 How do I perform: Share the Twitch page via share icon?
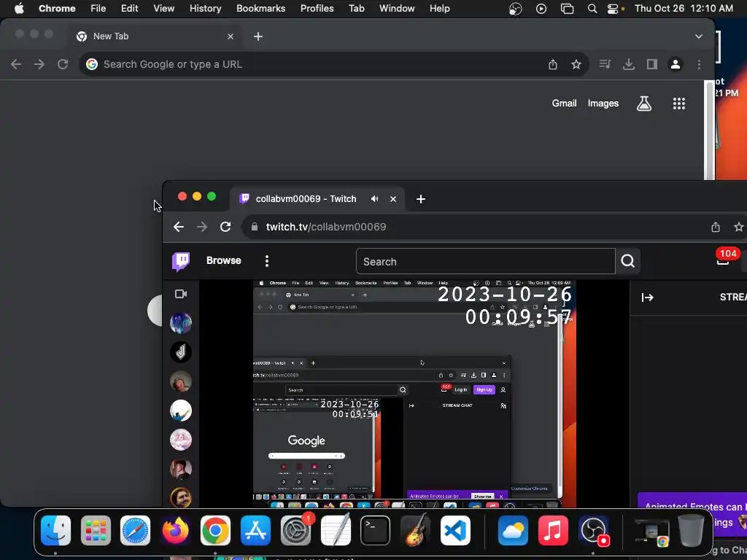click(716, 227)
